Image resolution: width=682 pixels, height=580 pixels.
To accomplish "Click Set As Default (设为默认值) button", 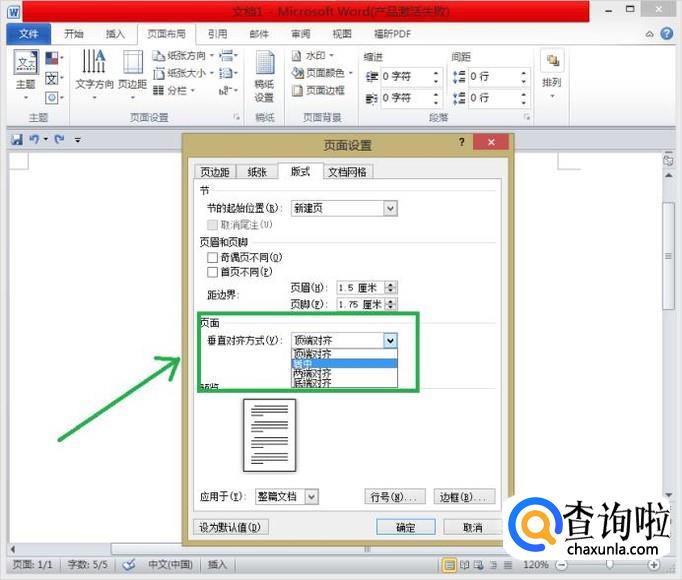I will pos(231,527).
